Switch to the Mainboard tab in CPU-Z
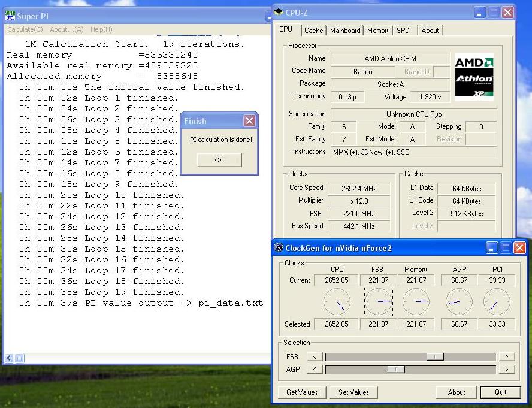 click(345, 30)
